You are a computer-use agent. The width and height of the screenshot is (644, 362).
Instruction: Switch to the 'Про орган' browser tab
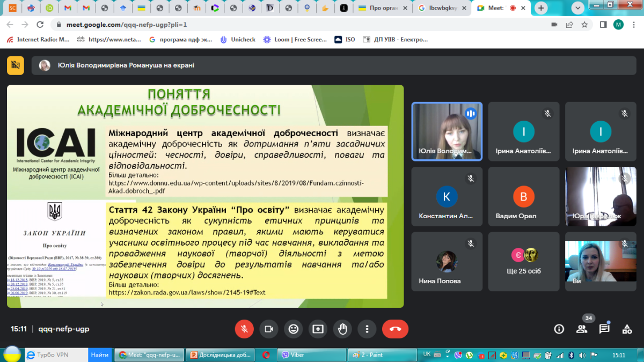(382, 8)
